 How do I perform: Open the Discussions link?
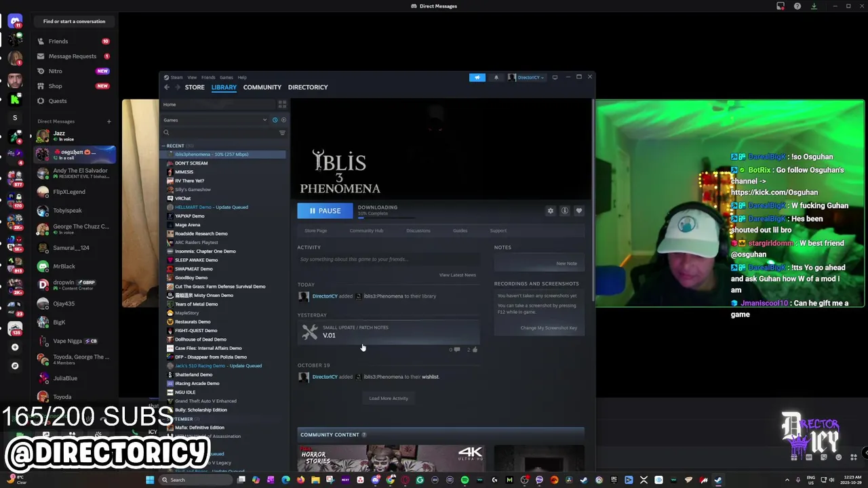418,230
